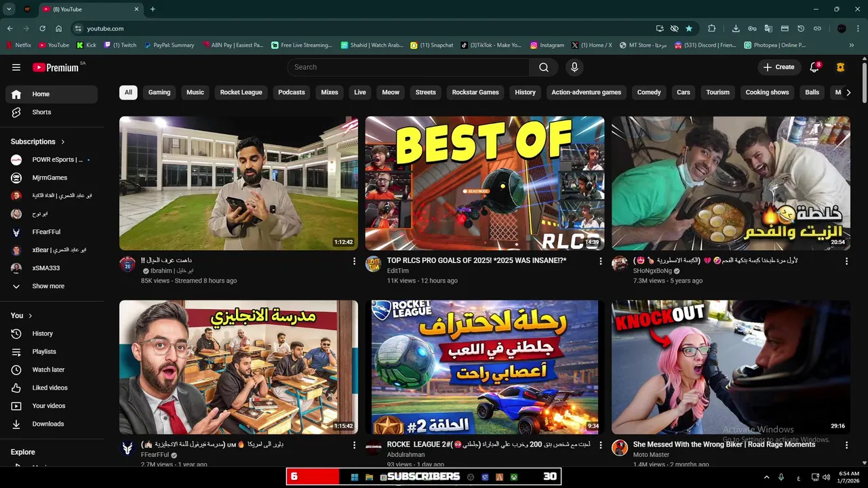Open Liked videos in the sidebar
Screen dimensions: 868x488
click(52, 388)
